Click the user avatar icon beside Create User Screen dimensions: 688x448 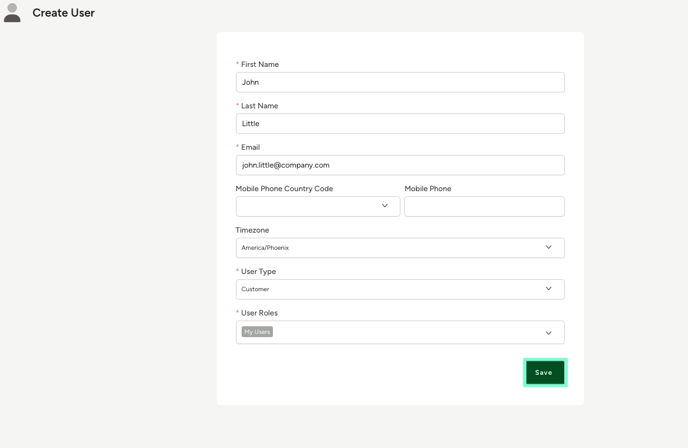12,13
